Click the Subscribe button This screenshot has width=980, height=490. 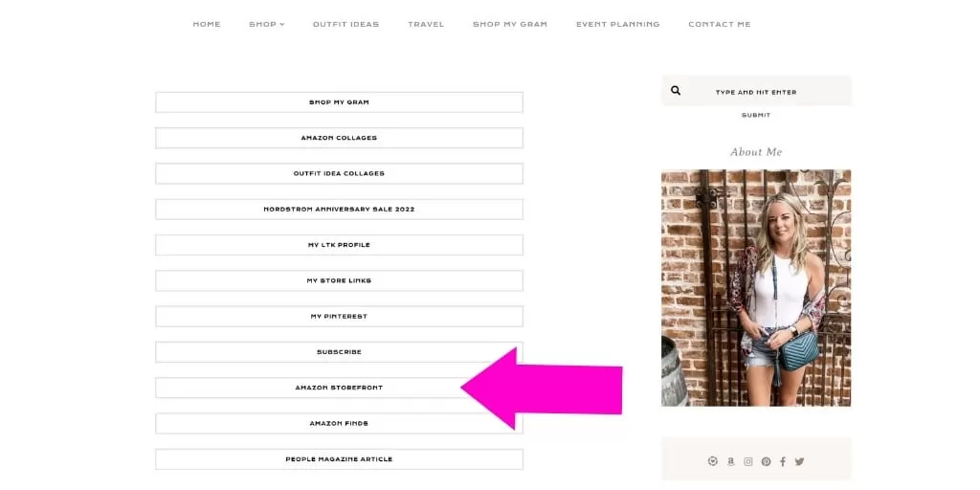pos(339,352)
